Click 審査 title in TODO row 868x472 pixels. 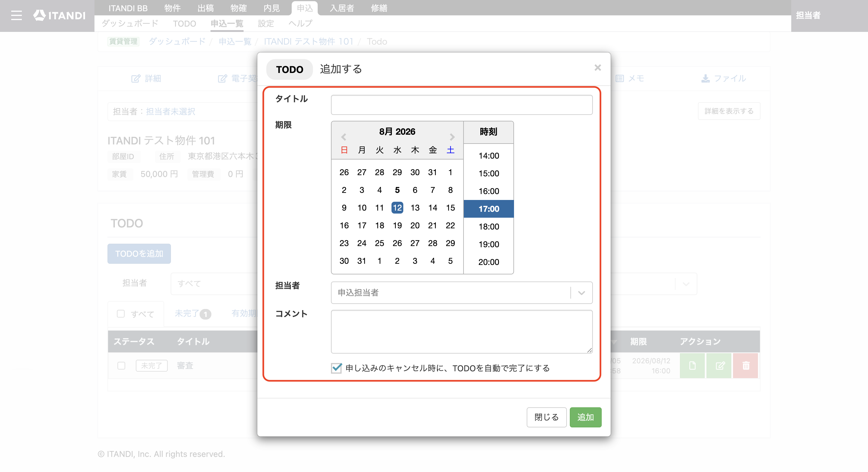185,365
